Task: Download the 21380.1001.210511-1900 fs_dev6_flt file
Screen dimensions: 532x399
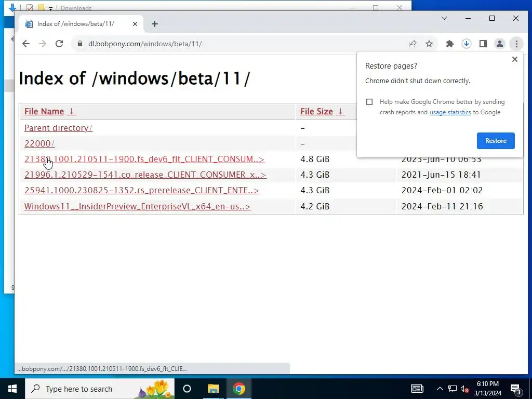Action: click(144, 159)
